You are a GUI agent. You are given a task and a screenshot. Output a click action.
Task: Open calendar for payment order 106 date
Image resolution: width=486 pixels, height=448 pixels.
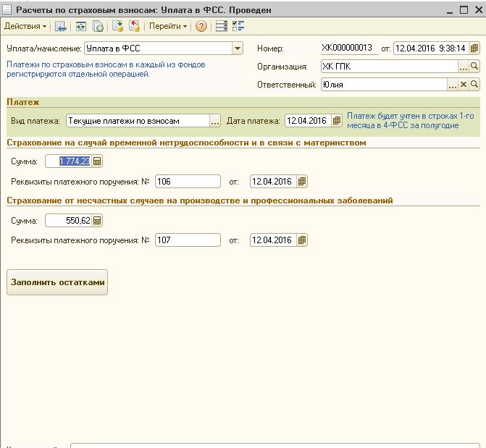click(x=302, y=181)
